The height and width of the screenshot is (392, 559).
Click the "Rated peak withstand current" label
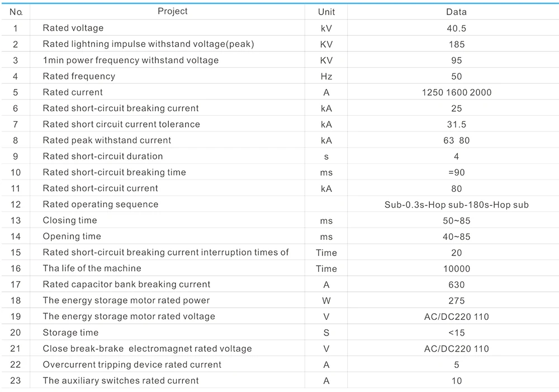tap(107, 140)
